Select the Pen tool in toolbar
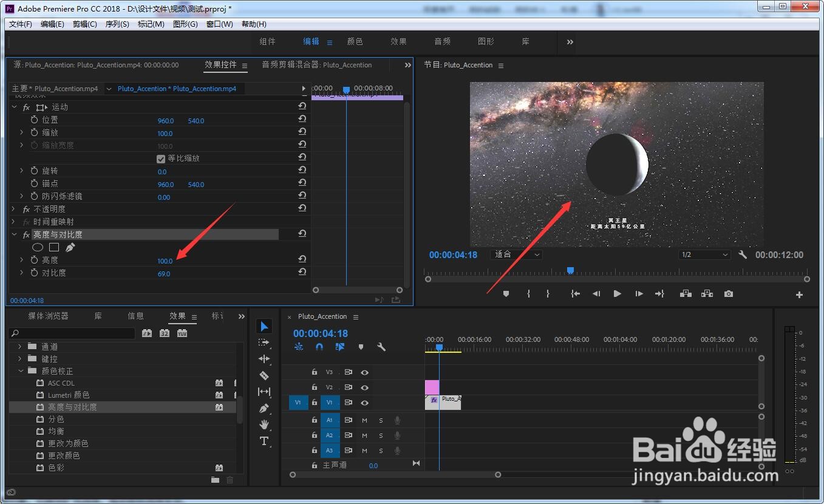This screenshot has height=504, width=824. click(264, 408)
